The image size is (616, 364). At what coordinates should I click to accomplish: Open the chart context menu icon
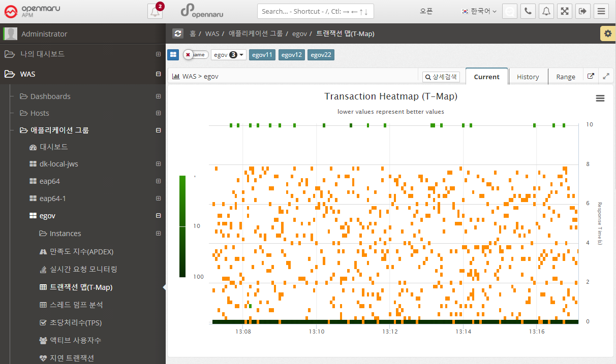point(600,98)
